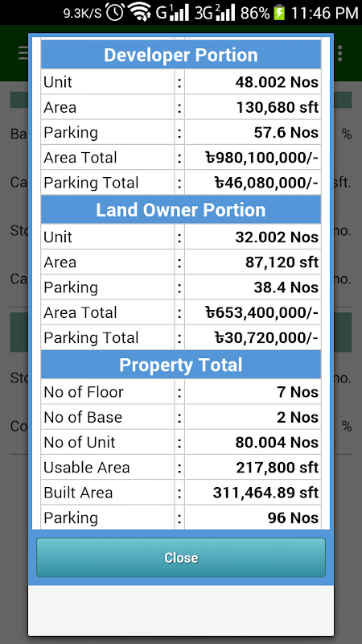The width and height of the screenshot is (362, 644).
Task: Select the Land Owner Portion header
Action: pyautogui.click(x=180, y=209)
